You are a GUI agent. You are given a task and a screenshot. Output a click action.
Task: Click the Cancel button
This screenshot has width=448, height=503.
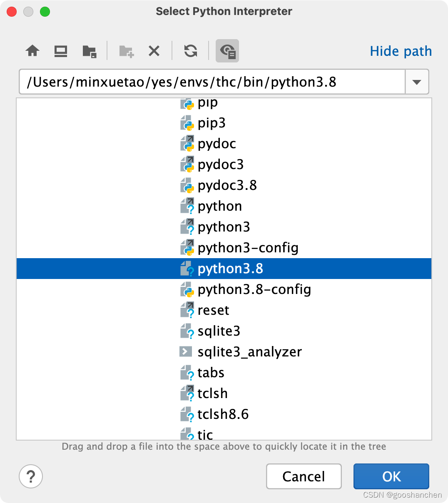pyautogui.click(x=304, y=476)
